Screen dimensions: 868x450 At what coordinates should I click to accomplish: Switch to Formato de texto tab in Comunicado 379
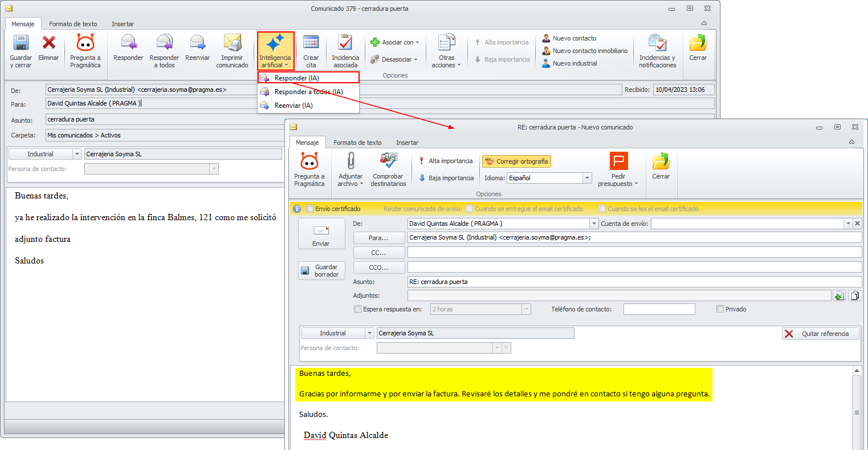pos(73,24)
